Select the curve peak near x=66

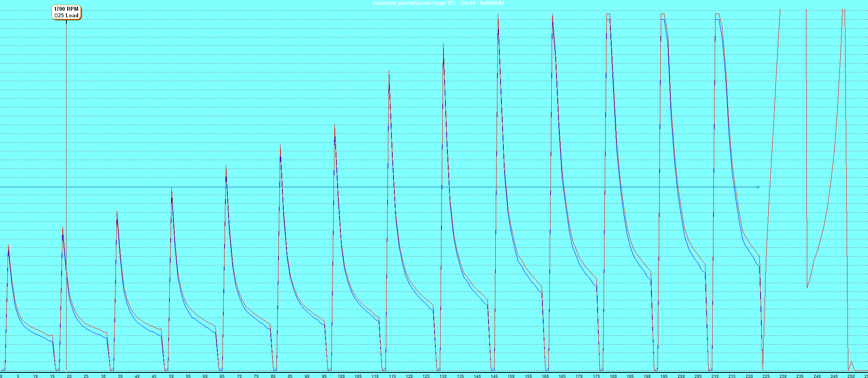226,168
